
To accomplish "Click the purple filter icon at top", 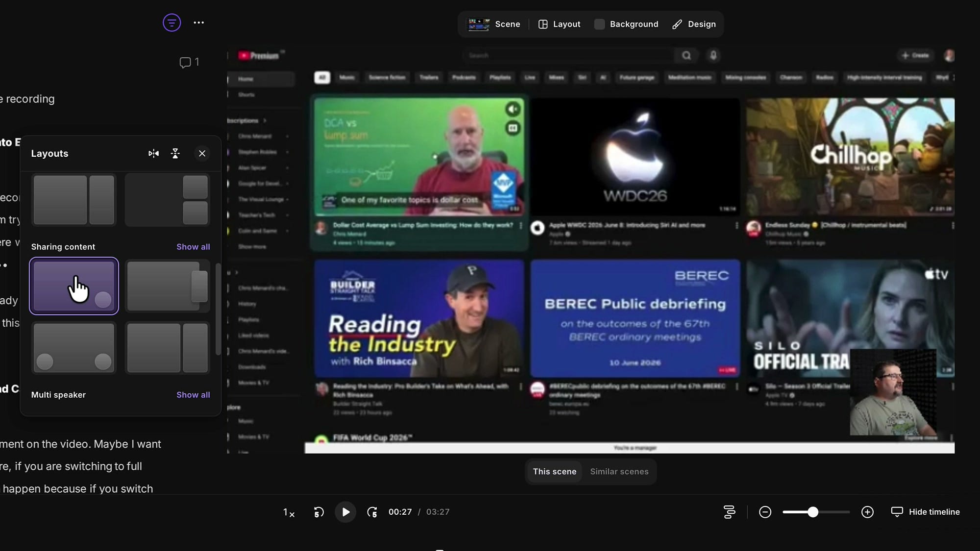I will pos(171,23).
